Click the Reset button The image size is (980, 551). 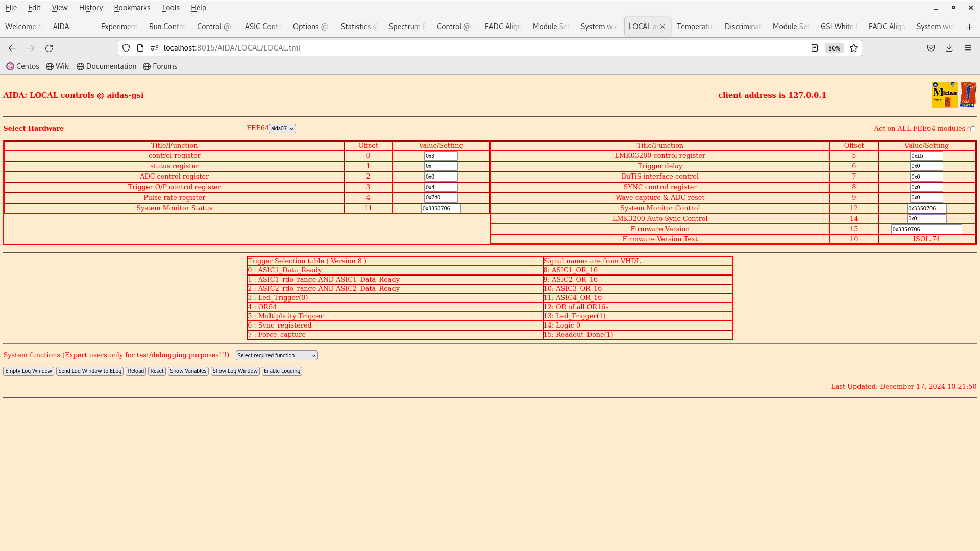click(157, 371)
